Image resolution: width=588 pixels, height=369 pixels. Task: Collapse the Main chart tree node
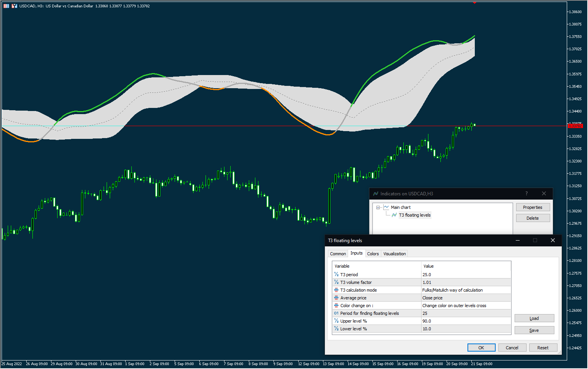click(378, 207)
